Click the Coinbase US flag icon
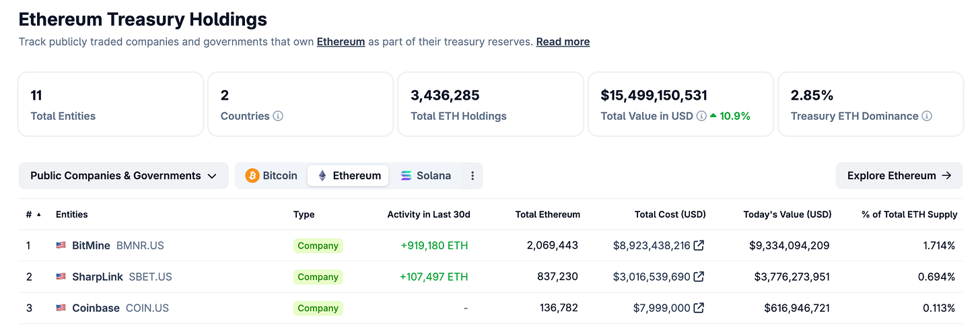 [x=61, y=308]
